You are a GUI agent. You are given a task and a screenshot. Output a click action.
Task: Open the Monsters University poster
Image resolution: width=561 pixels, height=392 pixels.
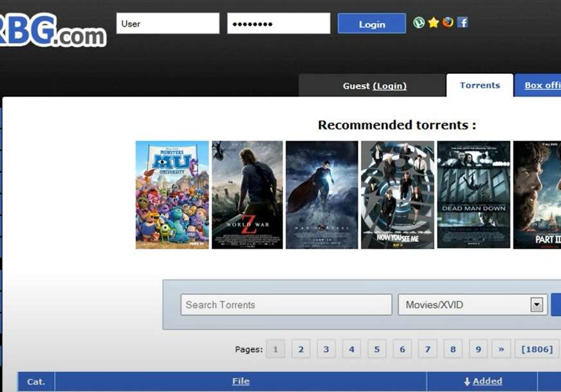pos(172,195)
